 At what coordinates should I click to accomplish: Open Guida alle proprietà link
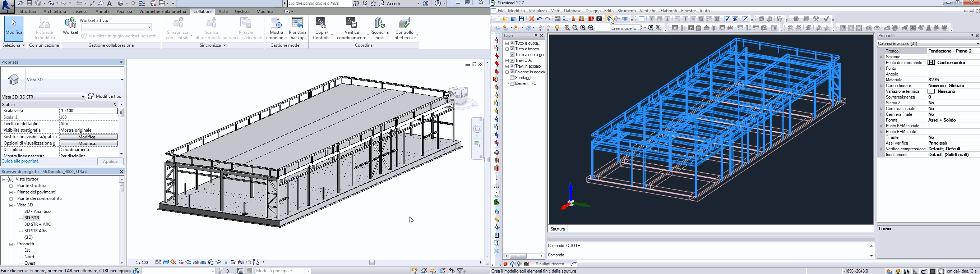pyautogui.click(x=20, y=161)
